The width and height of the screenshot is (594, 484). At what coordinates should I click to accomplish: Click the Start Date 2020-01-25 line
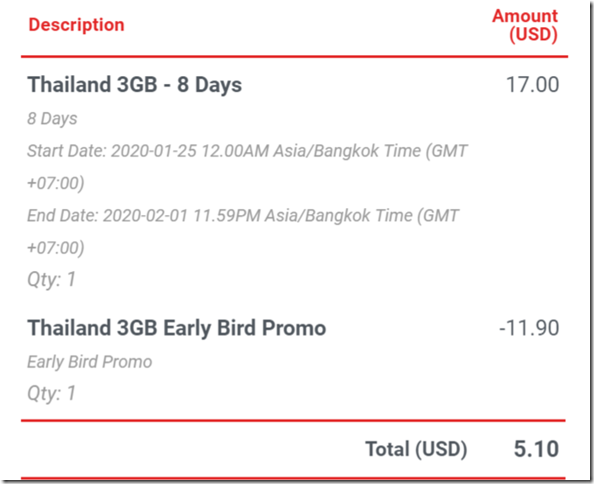[247, 151]
